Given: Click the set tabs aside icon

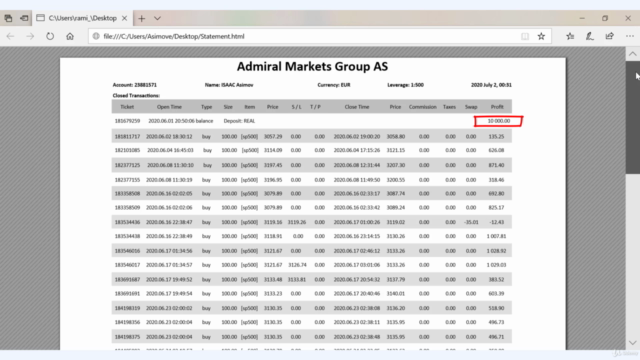Looking at the screenshot, I should pos(24,18).
